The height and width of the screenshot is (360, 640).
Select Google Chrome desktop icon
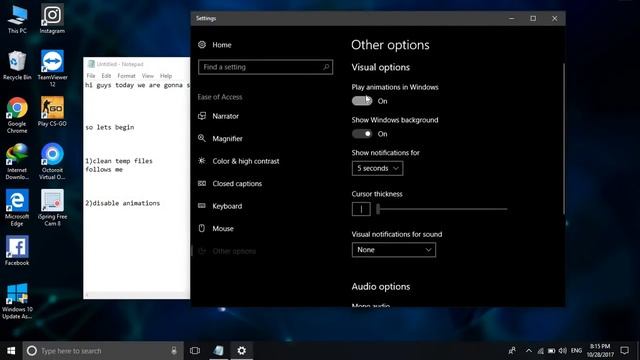(x=17, y=115)
